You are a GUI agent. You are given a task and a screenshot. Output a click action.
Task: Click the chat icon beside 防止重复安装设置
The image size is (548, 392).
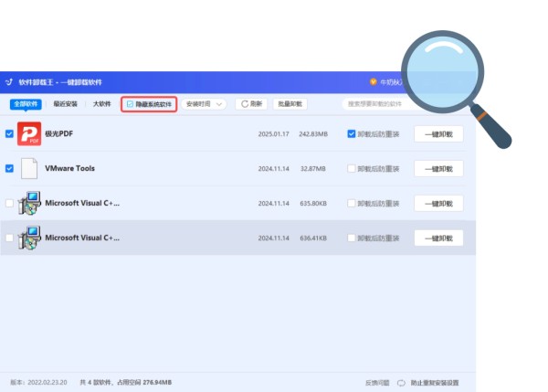tap(401, 383)
